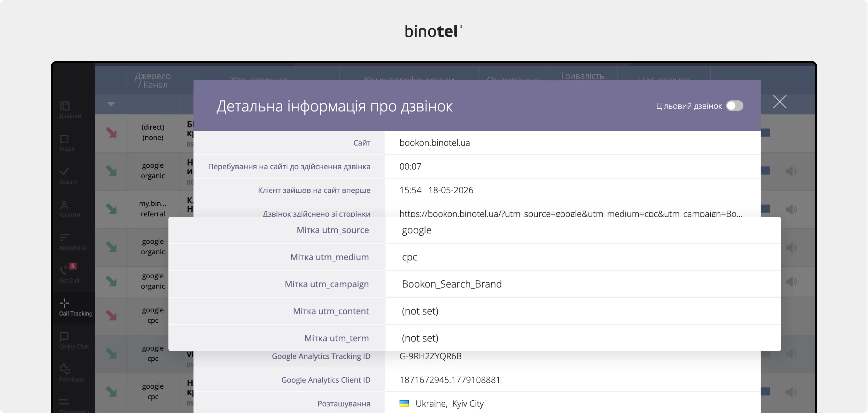868x413 pixels.
Task: Click red arrow icon in (direct) (none) row
Action: coord(111,132)
